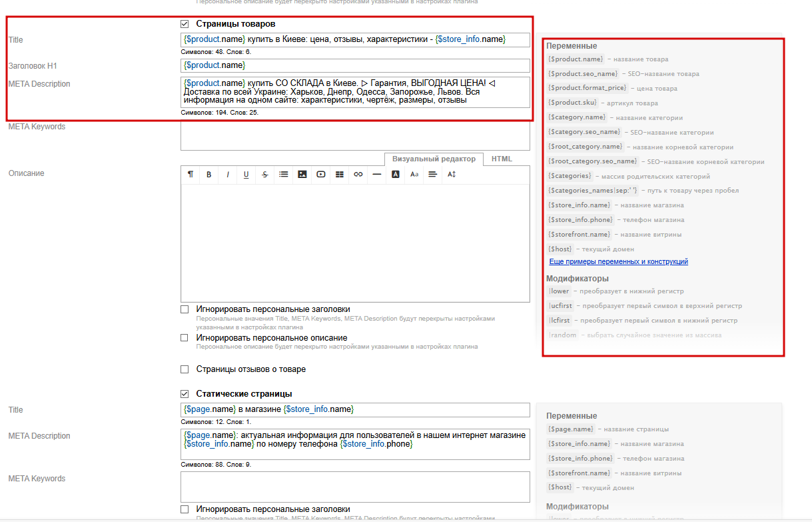Click the |lcfirst modifier

[x=560, y=321]
